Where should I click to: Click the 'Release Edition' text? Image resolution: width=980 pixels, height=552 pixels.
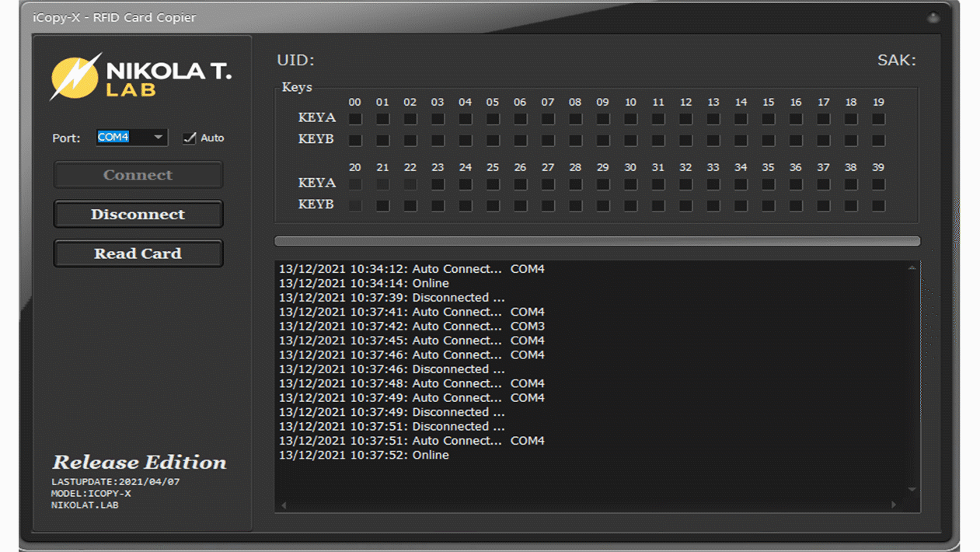139,463
